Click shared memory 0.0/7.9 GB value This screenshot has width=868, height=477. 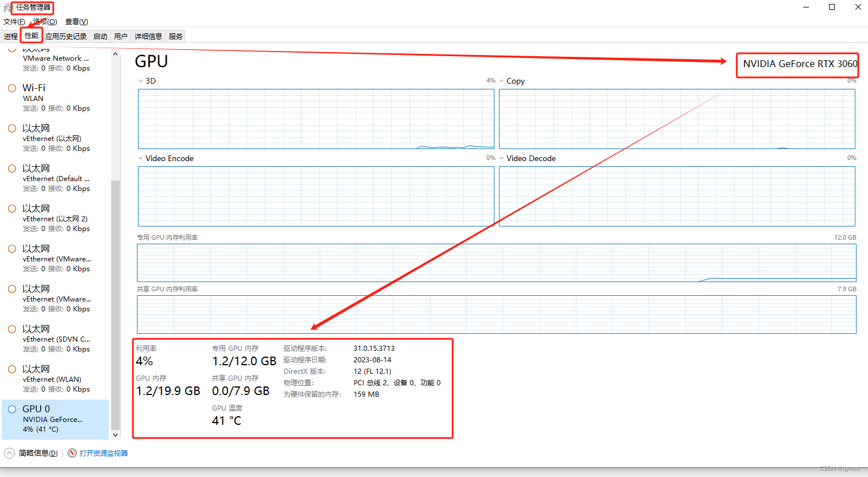point(241,391)
